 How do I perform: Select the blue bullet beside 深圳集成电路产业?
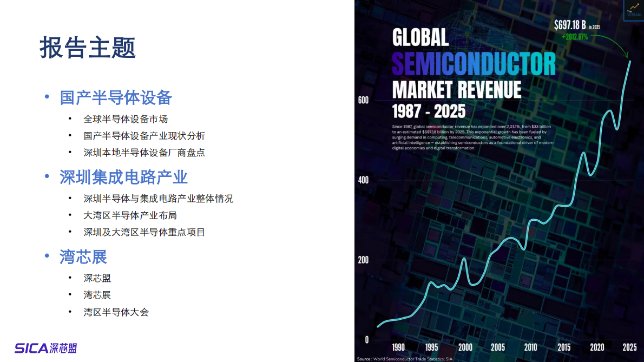click(x=47, y=177)
